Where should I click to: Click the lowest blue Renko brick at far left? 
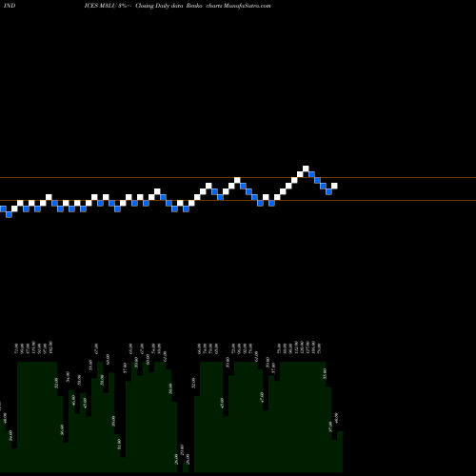point(9,214)
